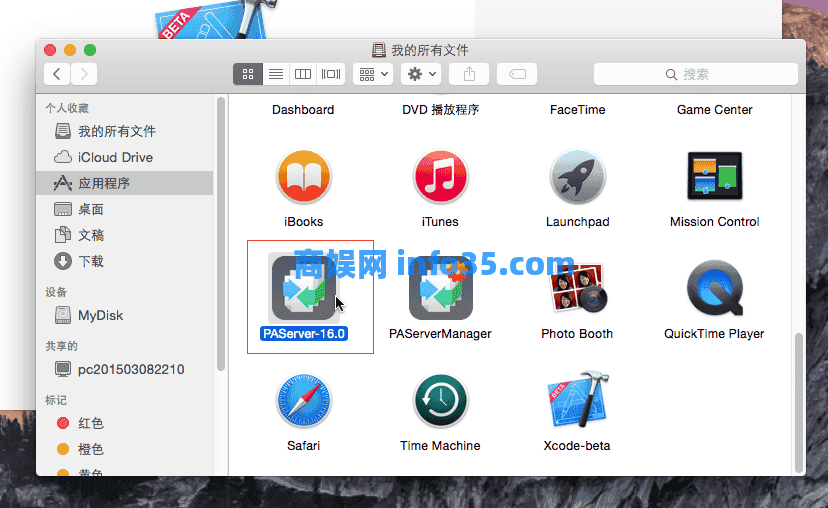The height and width of the screenshot is (508, 828).
Task: Filter by the 橙色 tag
Action: click(125, 449)
